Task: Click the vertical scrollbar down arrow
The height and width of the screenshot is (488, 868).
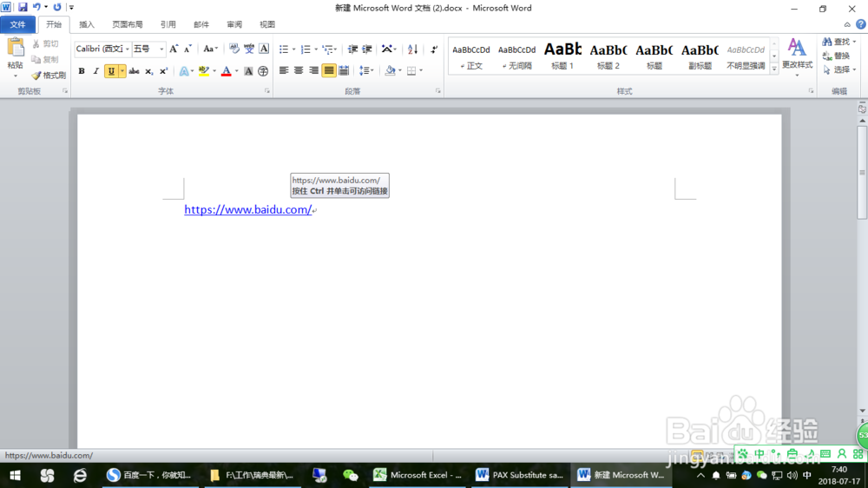Action: click(862, 411)
